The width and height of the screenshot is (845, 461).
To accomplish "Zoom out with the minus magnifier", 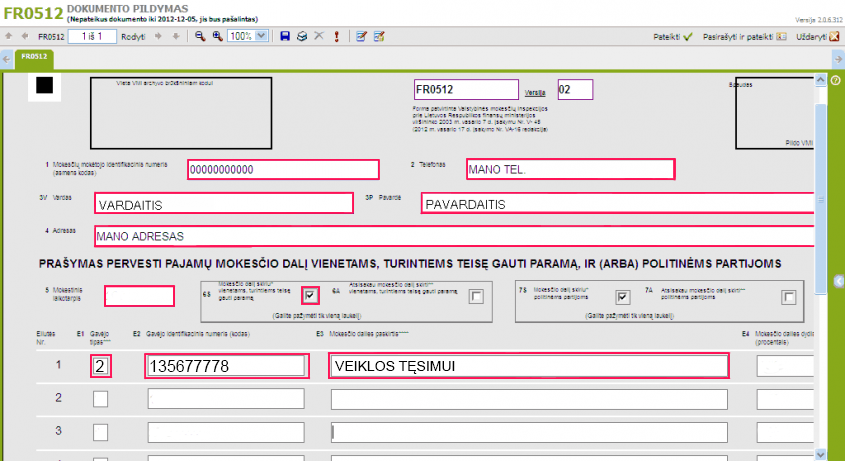I will [200, 36].
